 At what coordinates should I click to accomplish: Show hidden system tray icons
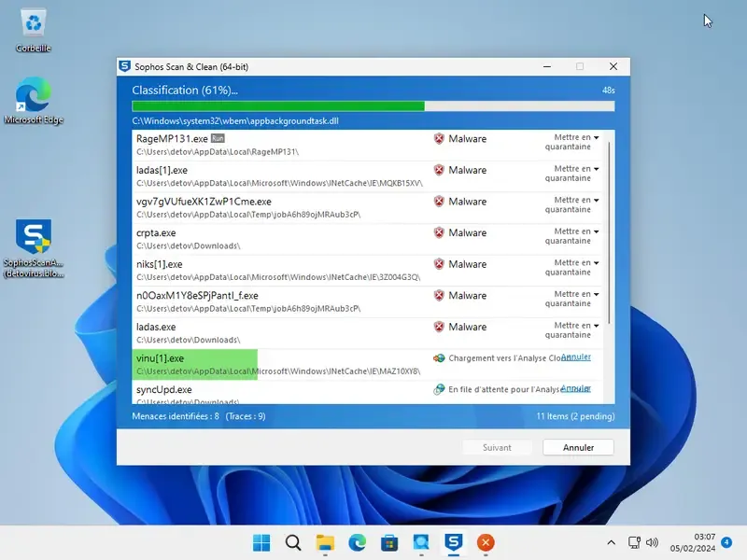tap(612, 542)
